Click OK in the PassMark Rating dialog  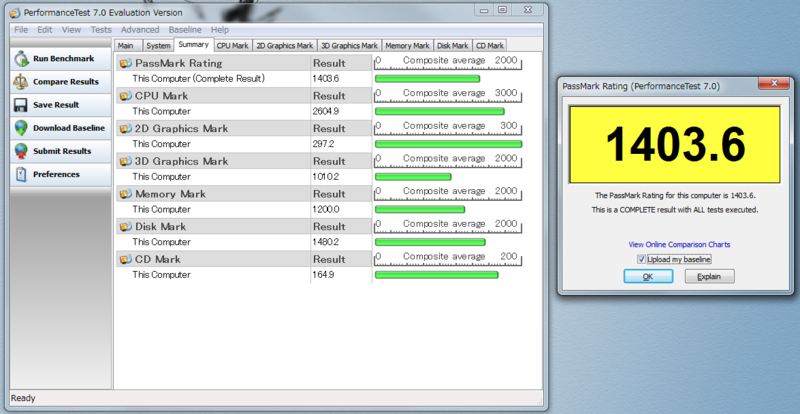click(x=648, y=276)
